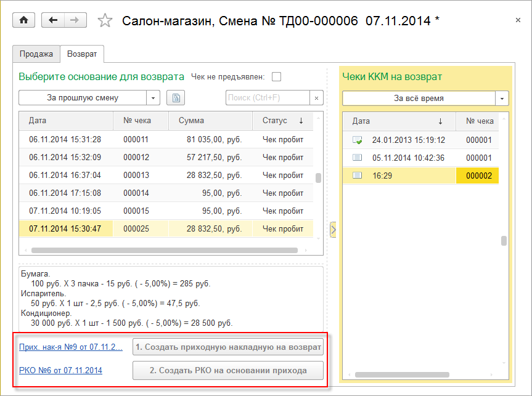Toggle the 'Чек не предъявлен' checkbox

[x=276, y=77]
